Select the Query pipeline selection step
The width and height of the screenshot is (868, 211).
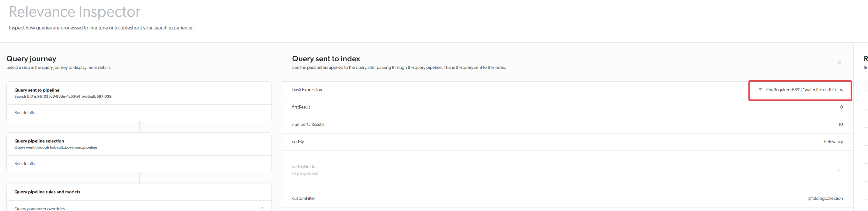(39, 141)
